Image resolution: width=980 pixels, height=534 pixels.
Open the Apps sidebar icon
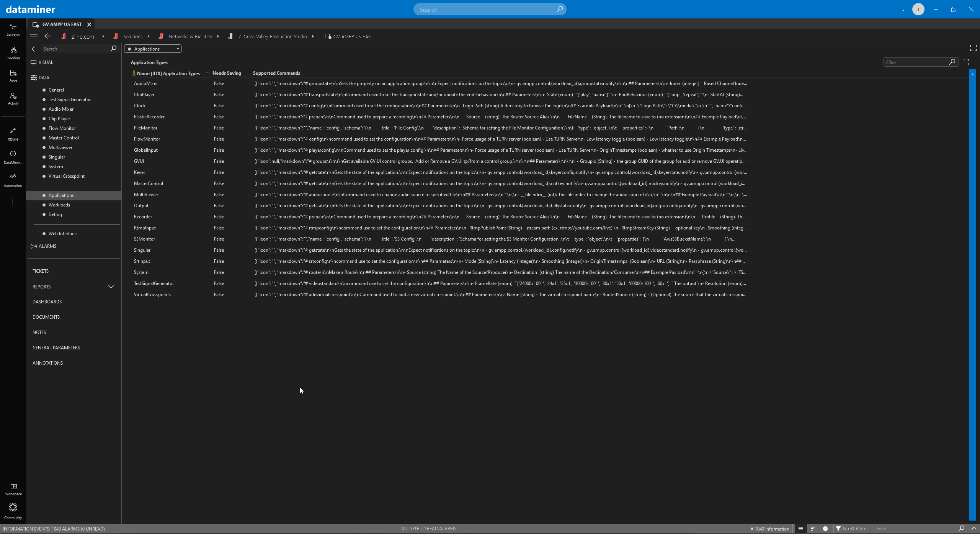click(x=13, y=75)
